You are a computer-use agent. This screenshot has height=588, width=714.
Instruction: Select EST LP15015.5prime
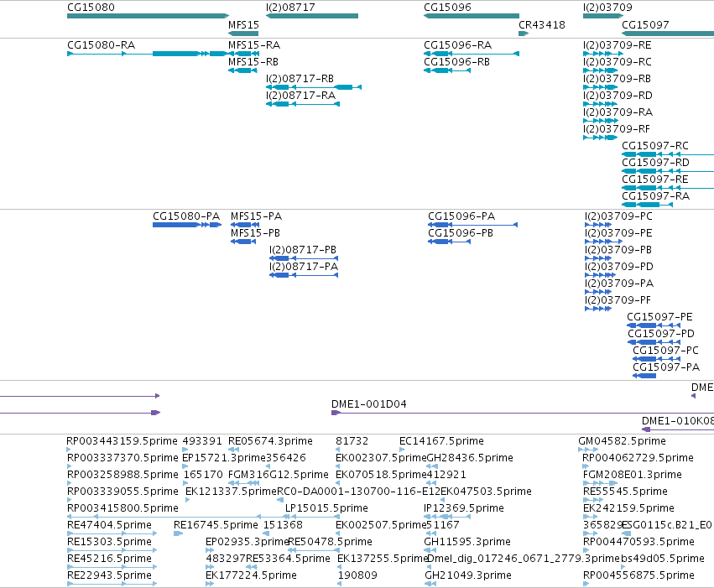click(x=326, y=508)
